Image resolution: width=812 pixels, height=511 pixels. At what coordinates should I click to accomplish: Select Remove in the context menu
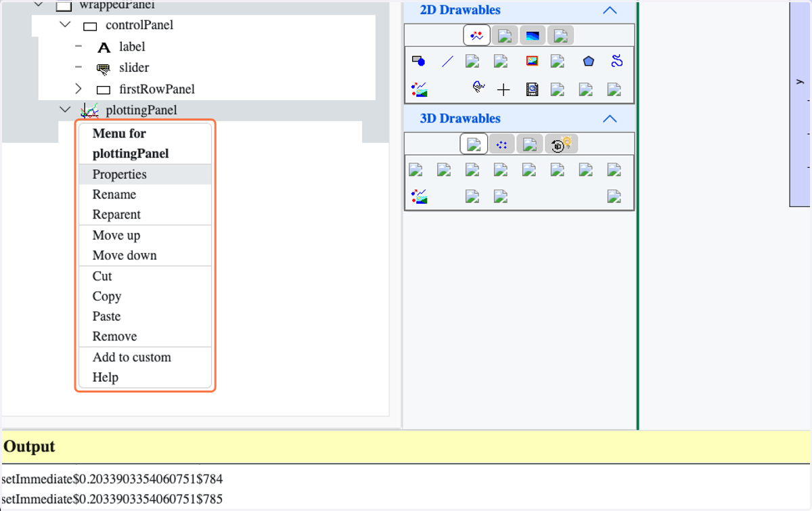pyautogui.click(x=145, y=336)
